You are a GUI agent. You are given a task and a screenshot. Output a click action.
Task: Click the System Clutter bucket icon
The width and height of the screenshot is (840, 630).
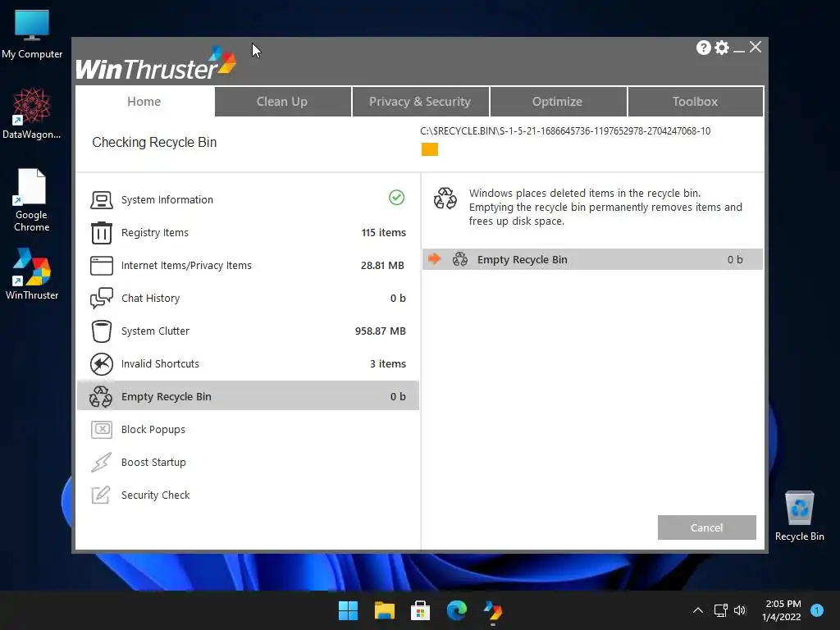point(101,331)
